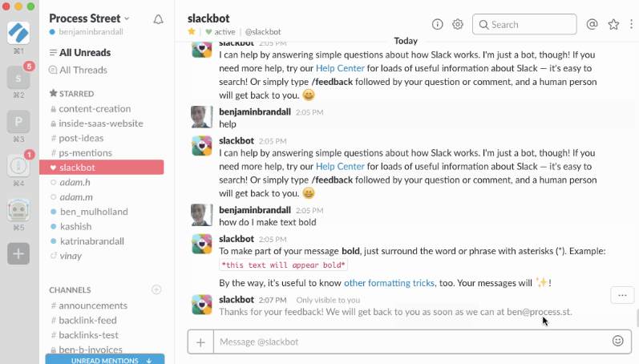Viewport: 639px width, 364px height.
Task: Open notification preferences bell icon
Action: [x=158, y=19]
